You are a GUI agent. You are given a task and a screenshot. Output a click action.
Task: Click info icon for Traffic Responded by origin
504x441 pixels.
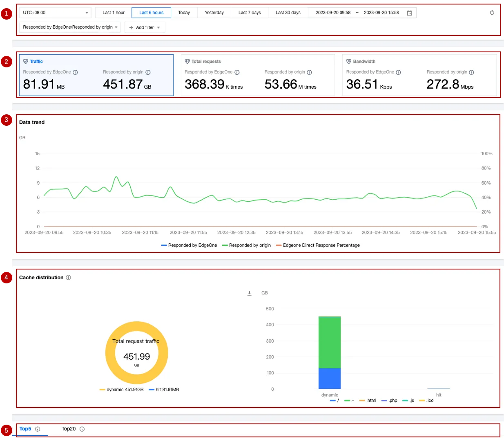148,72
